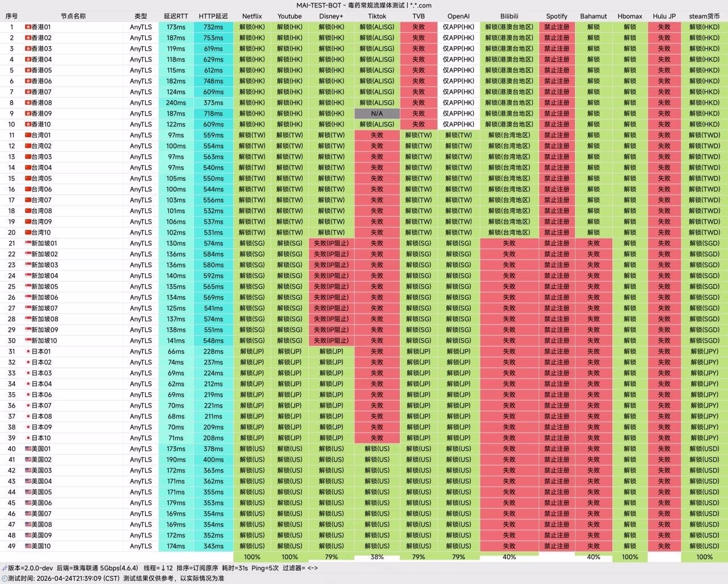Click the 排序=订阅原序 status text
Image resolution: width=728 pixels, height=584 pixels.
point(198,567)
